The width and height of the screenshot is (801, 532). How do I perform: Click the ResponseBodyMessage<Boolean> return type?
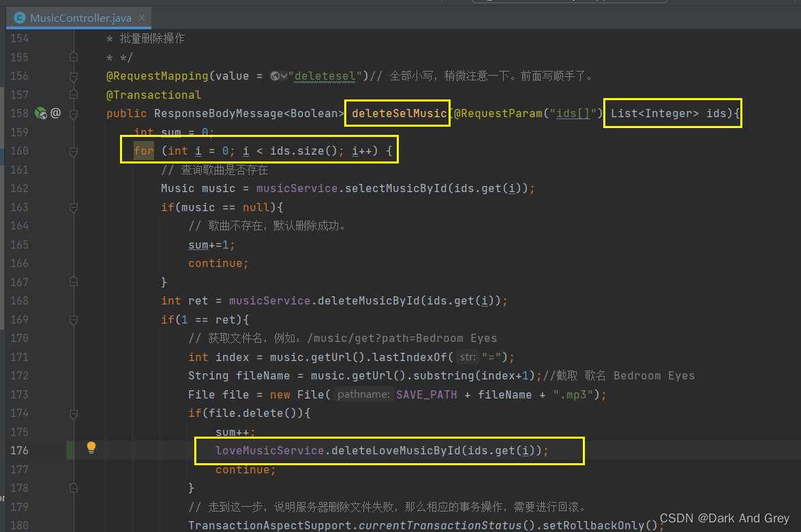[x=250, y=113]
